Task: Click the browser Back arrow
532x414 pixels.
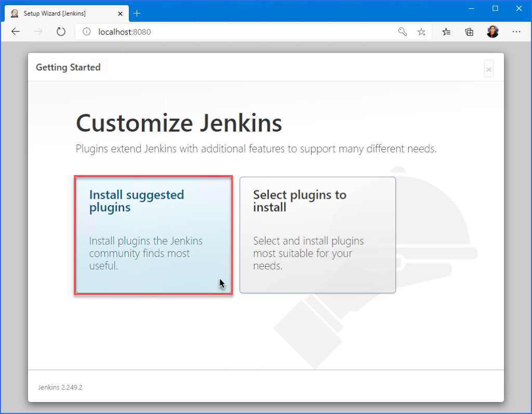Action: point(16,32)
